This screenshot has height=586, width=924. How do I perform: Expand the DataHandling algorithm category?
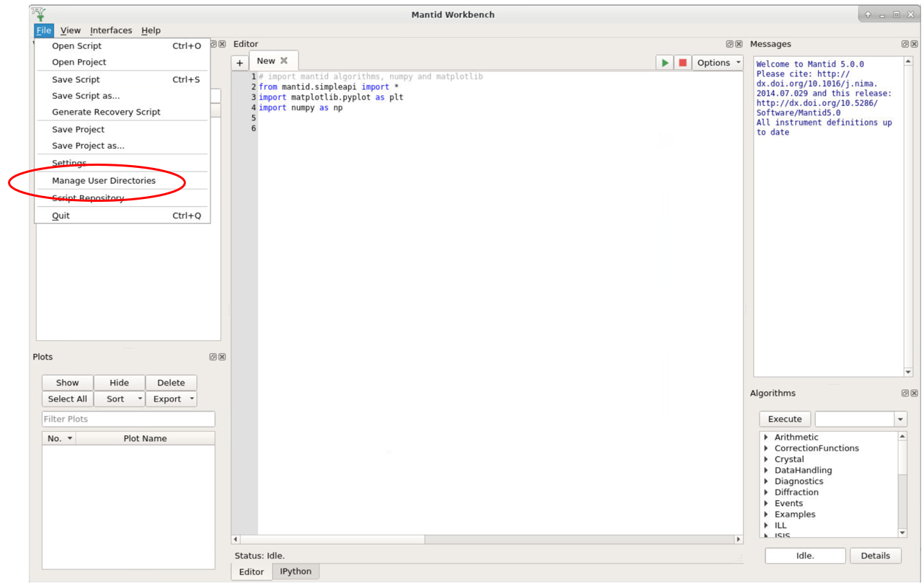click(766, 470)
